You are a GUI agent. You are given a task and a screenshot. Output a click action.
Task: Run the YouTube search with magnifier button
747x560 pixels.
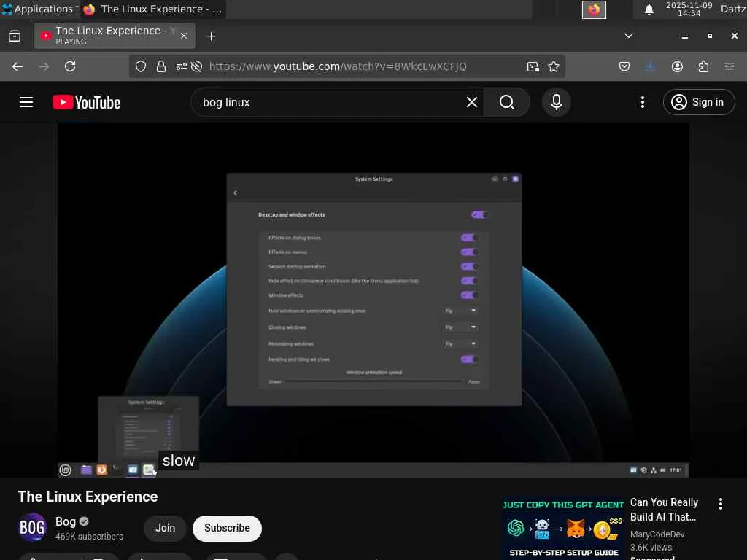507,102
